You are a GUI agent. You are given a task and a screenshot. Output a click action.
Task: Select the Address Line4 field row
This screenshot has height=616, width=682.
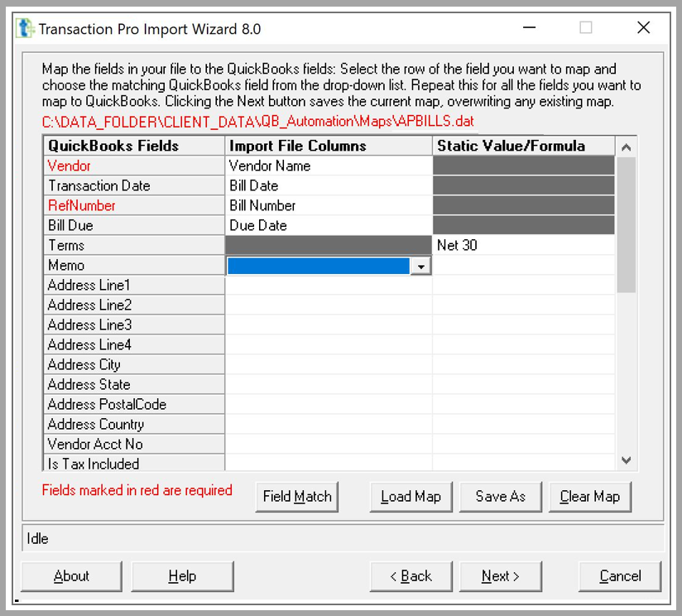tap(134, 344)
